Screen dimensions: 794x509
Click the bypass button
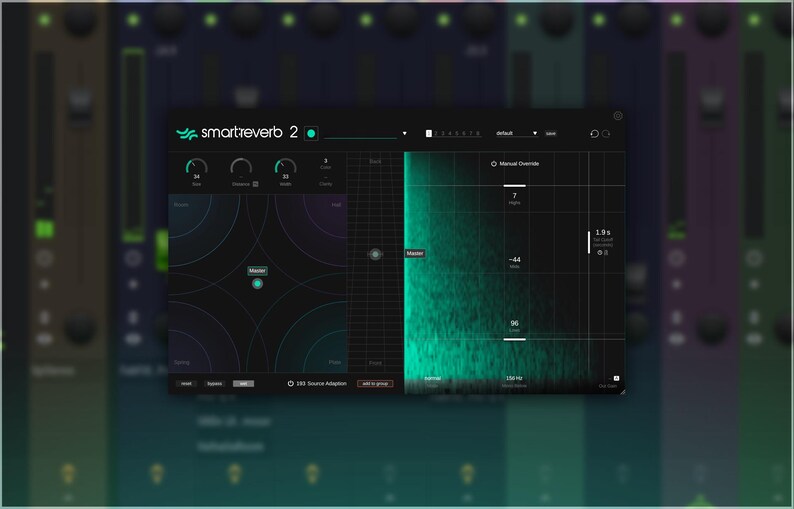215,383
